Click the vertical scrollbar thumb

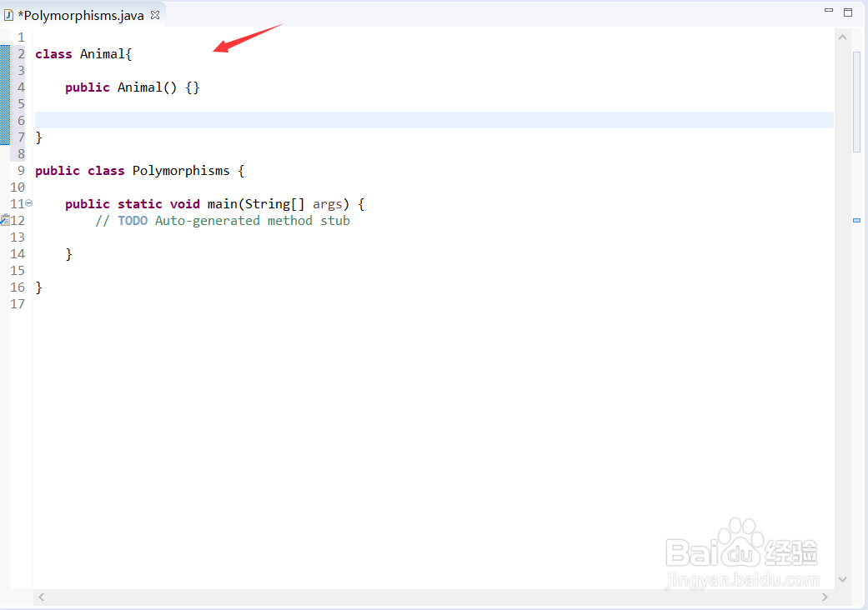(x=857, y=102)
